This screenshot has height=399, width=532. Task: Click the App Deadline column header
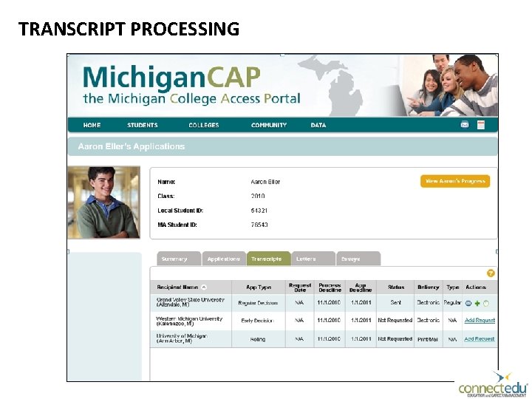361,287
